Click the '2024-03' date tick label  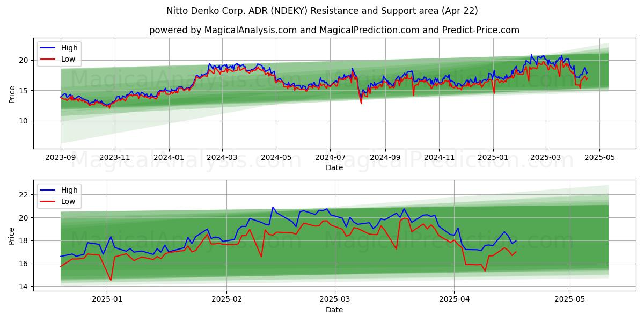coord(222,157)
